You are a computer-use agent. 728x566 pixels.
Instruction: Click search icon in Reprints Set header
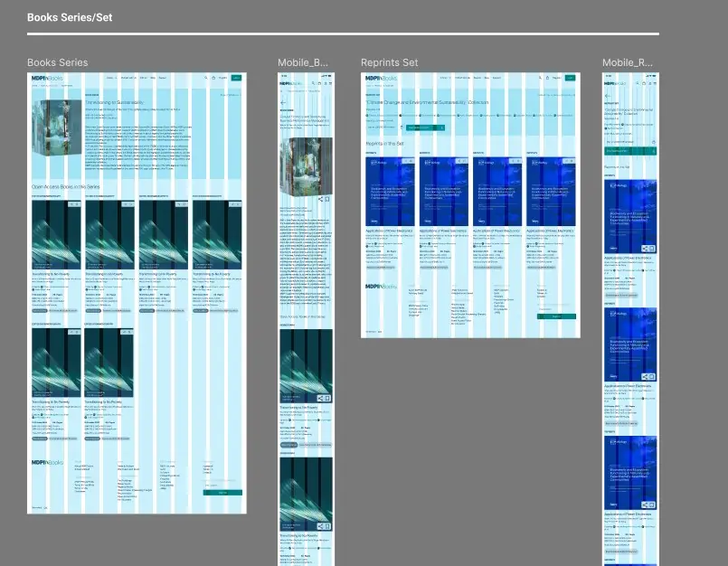click(540, 78)
